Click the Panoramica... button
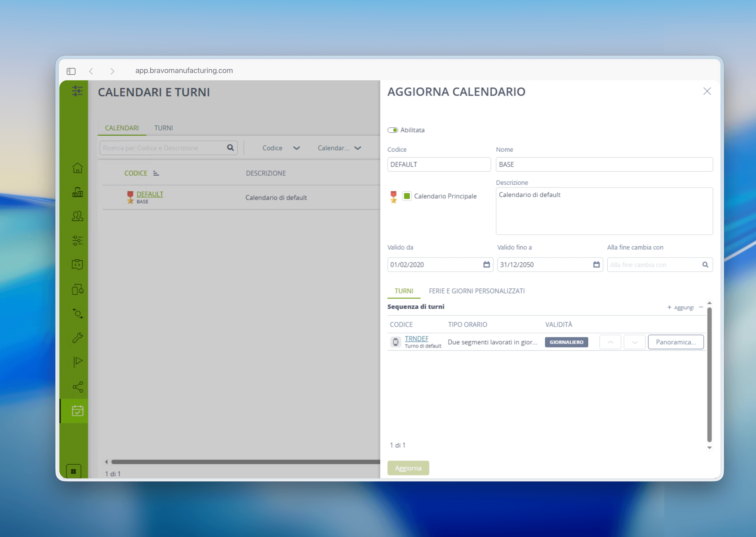This screenshot has height=537, width=756. 676,342
